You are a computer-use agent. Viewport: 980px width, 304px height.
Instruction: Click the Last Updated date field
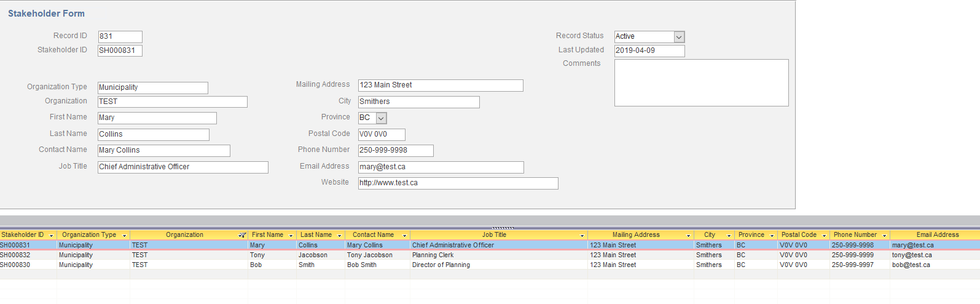click(649, 50)
